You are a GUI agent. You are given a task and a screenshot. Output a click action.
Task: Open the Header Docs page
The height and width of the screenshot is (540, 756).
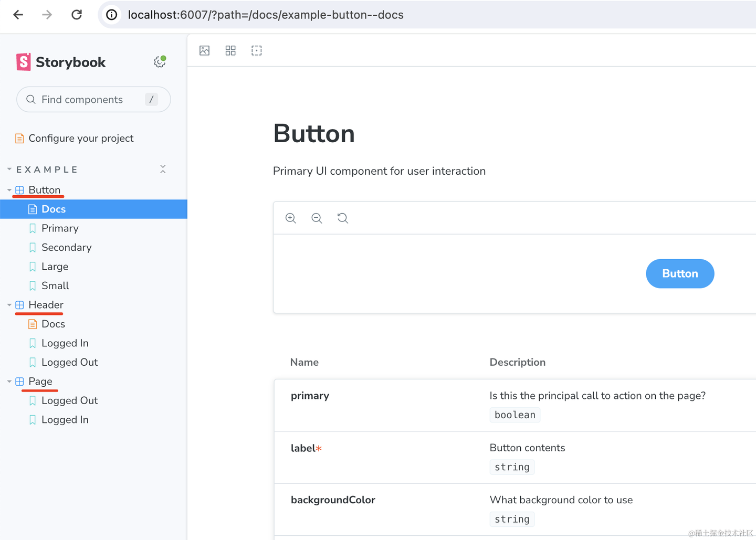point(53,324)
